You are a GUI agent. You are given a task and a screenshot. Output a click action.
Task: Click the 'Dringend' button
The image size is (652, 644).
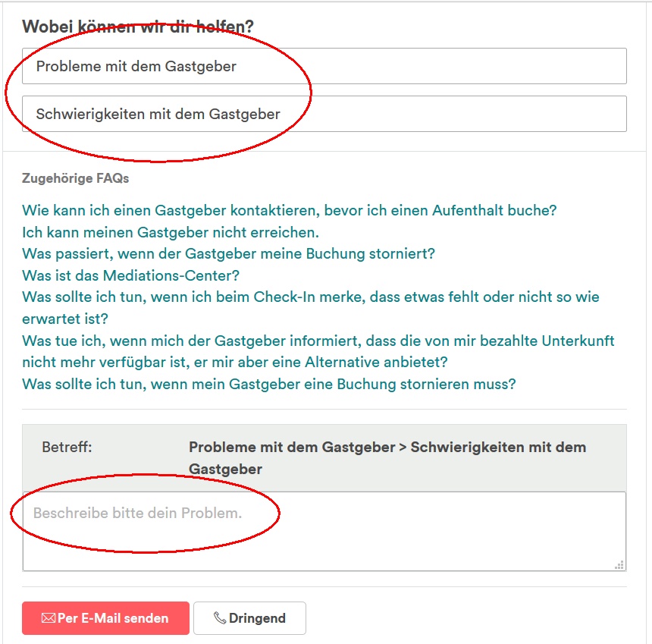click(249, 617)
